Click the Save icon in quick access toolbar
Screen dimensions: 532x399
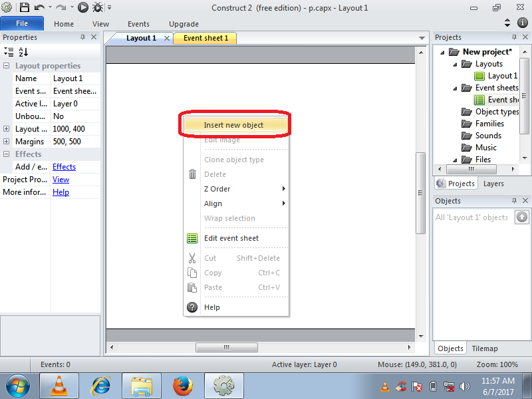(24, 7)
